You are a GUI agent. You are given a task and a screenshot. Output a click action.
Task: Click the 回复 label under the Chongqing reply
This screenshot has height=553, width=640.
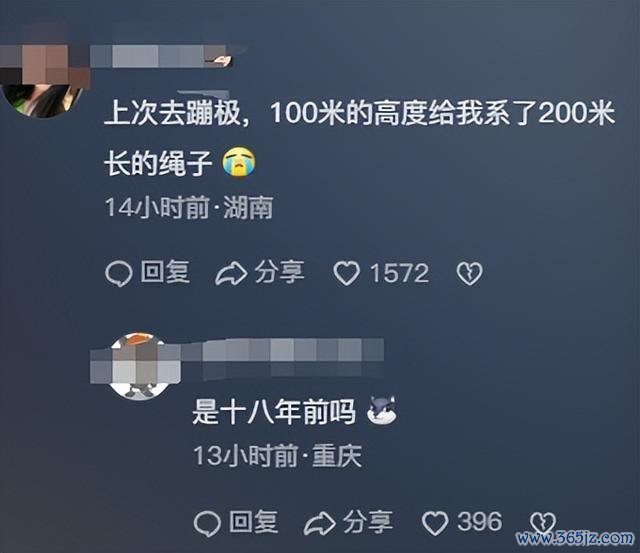[254, 522]
